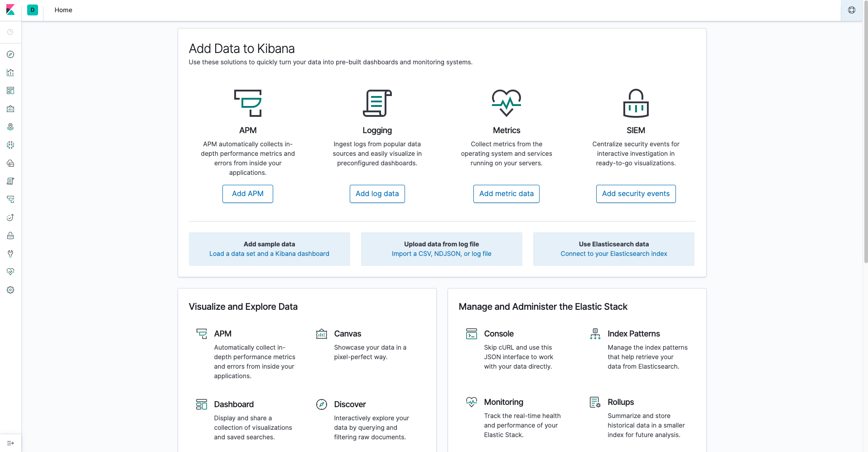Open Maps from the sidebar icon
The width and height of the screenshot is (868, 452).
(10, 127)
